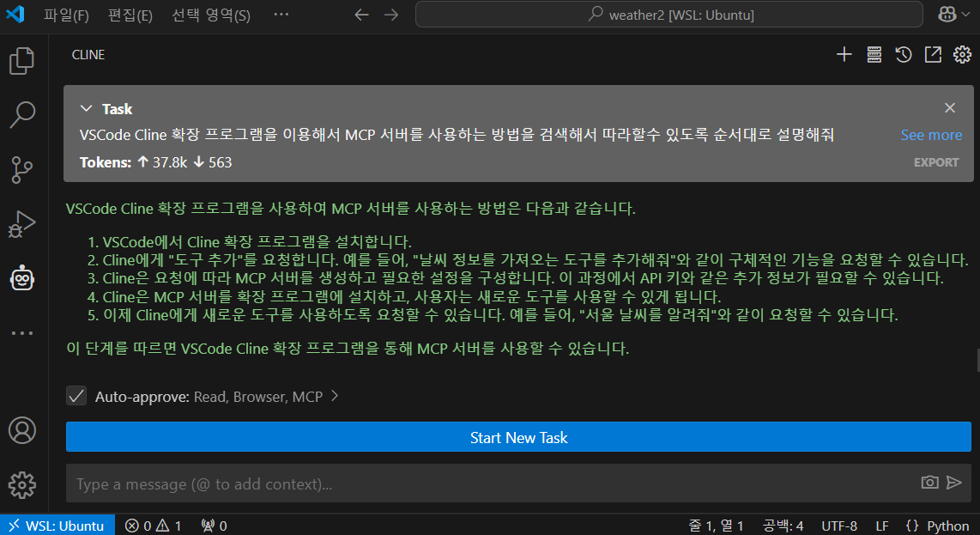Click the CLINE panel title
The image size is (980, 535).
click(88, 54)
